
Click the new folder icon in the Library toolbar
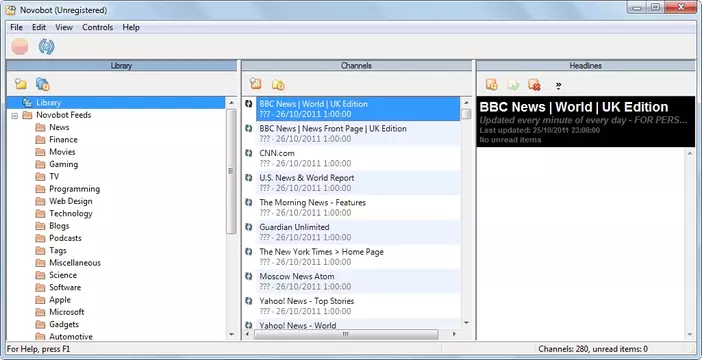(x=21, y=84)
